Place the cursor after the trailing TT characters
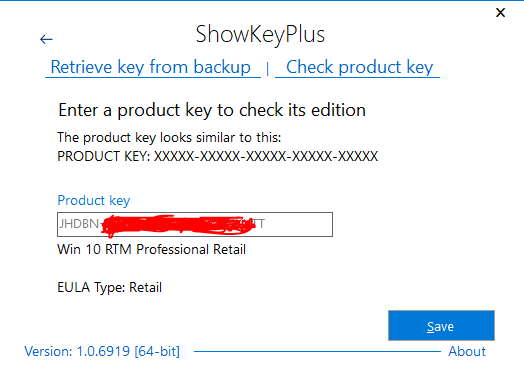524x380 pixels. 266,224
